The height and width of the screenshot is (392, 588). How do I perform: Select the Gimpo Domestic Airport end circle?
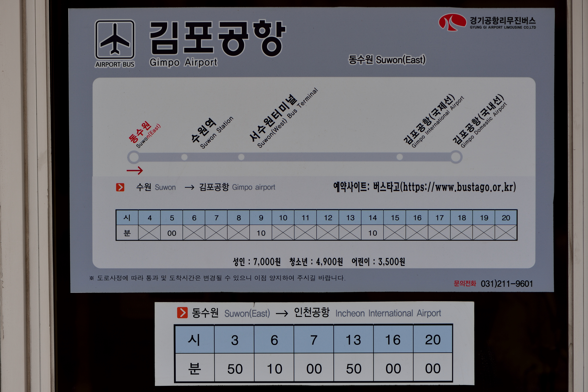[x=456, y=157]
